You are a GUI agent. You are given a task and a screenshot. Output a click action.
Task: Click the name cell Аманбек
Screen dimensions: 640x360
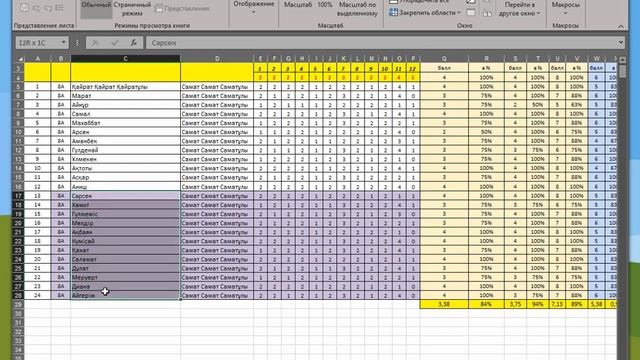pos(125,141)
